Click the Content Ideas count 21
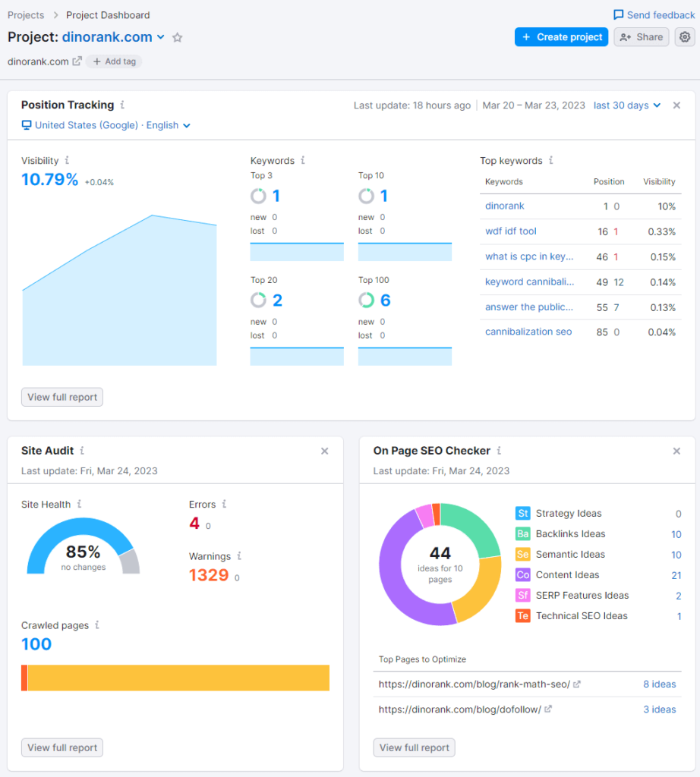The image size is (700, 777). point(676,575)
